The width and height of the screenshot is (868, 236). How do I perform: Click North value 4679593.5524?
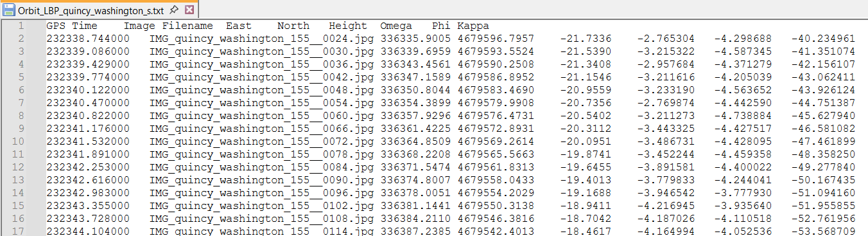pos(496,51)
